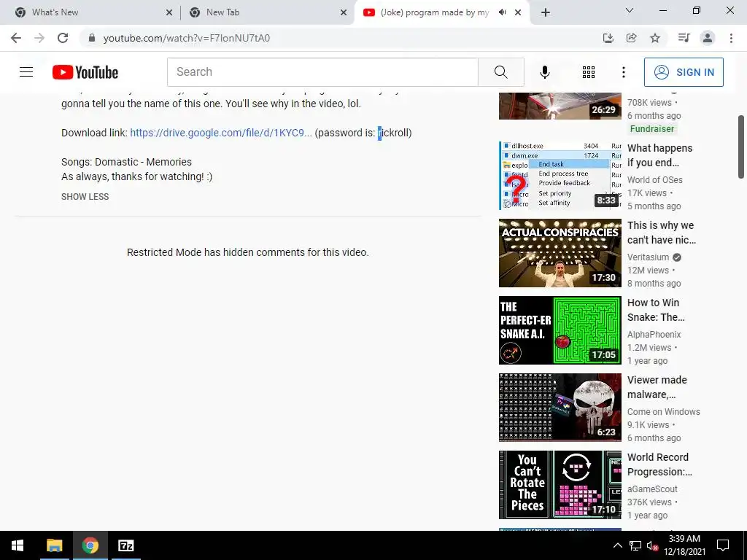This screenshot has height=560, width=747.
Task: View site info via lock icon
Action: [x=92, y=38]
